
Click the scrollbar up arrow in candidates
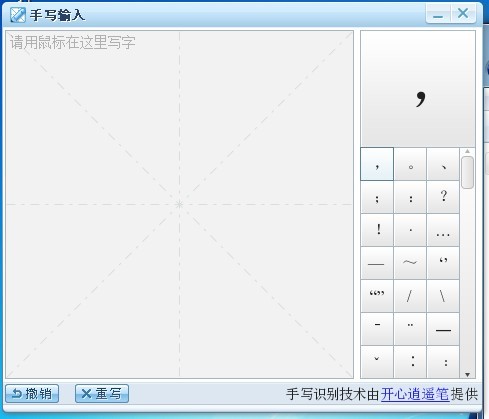coord(467,151)
